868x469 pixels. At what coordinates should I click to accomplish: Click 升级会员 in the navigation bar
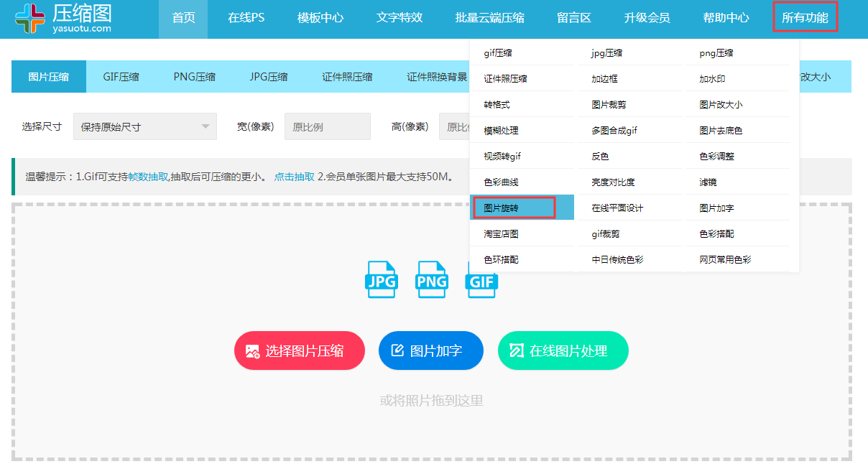click(x=647, y=19)
